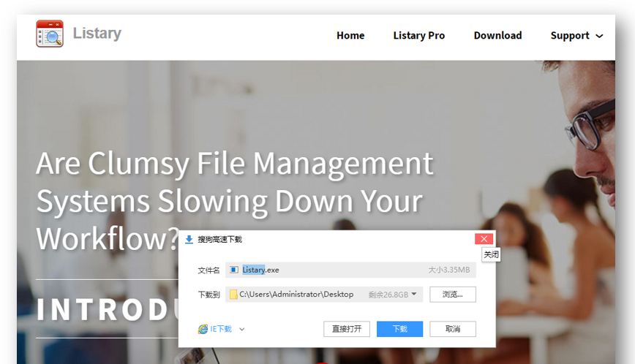Edit the file name field Listary.exe
Image resolution: width=635 pixels, height=364 pixels.
[x=350, y=270]
